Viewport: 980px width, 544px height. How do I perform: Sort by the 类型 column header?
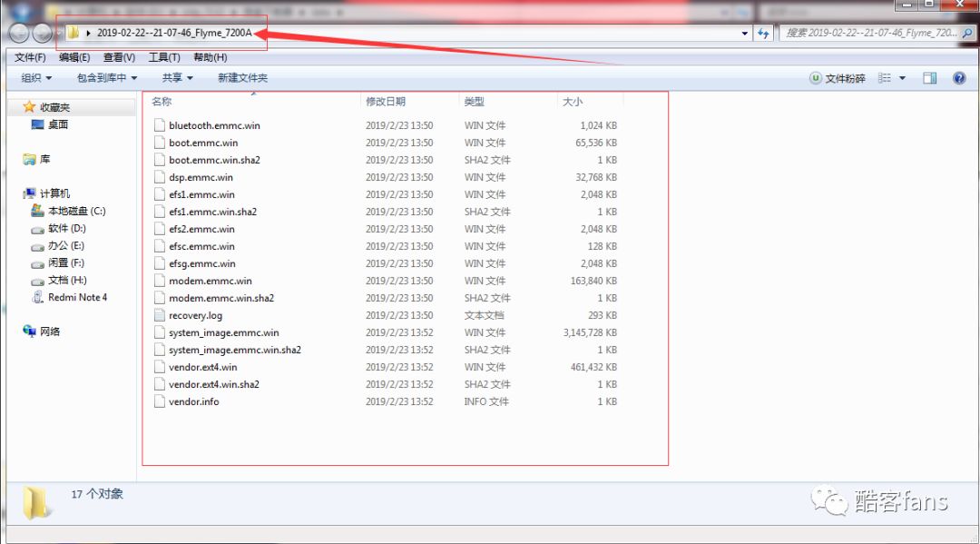[474, 102]
